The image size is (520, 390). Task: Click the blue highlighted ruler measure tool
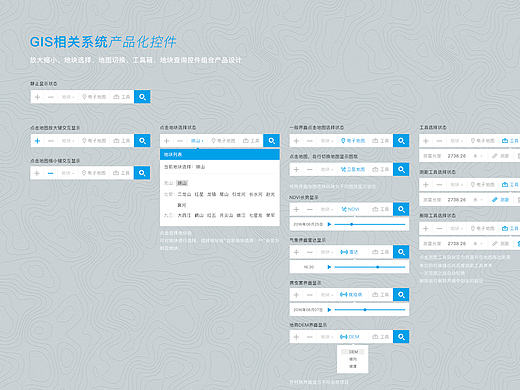(x=500, y=200)
